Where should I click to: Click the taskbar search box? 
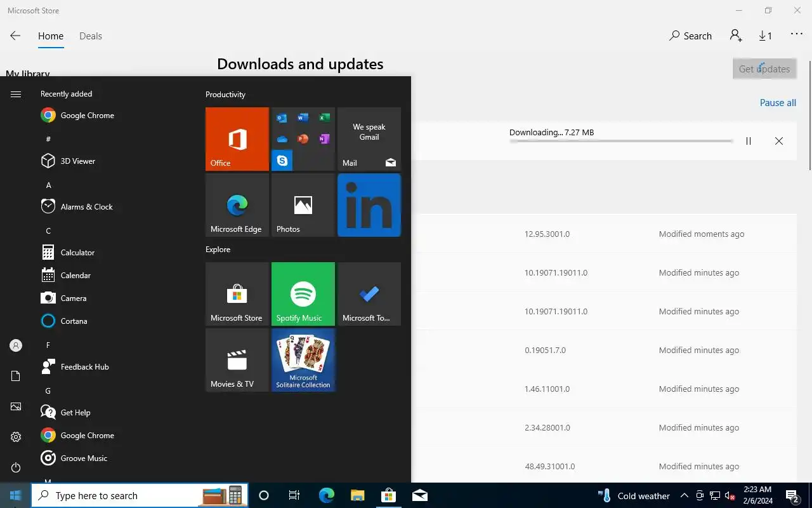coord(140,495)
